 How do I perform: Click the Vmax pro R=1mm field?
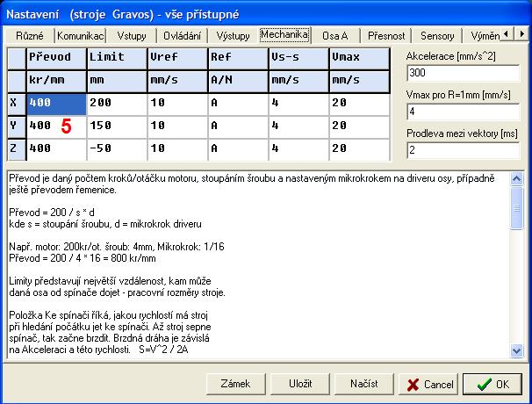(x=463, y=112)
